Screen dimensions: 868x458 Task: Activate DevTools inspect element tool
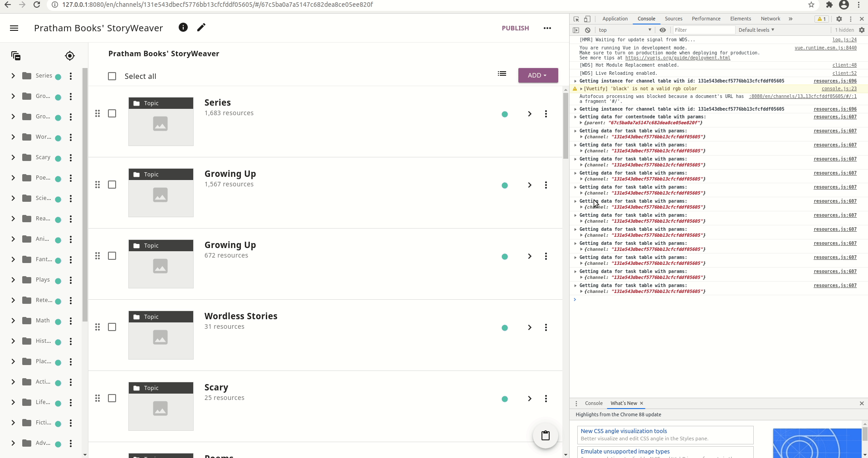click(x=576, y=19)
